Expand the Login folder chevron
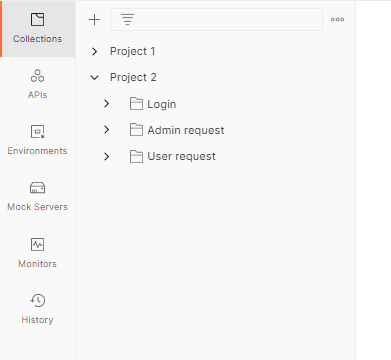391x360 pixels. [x=107, y=104]
